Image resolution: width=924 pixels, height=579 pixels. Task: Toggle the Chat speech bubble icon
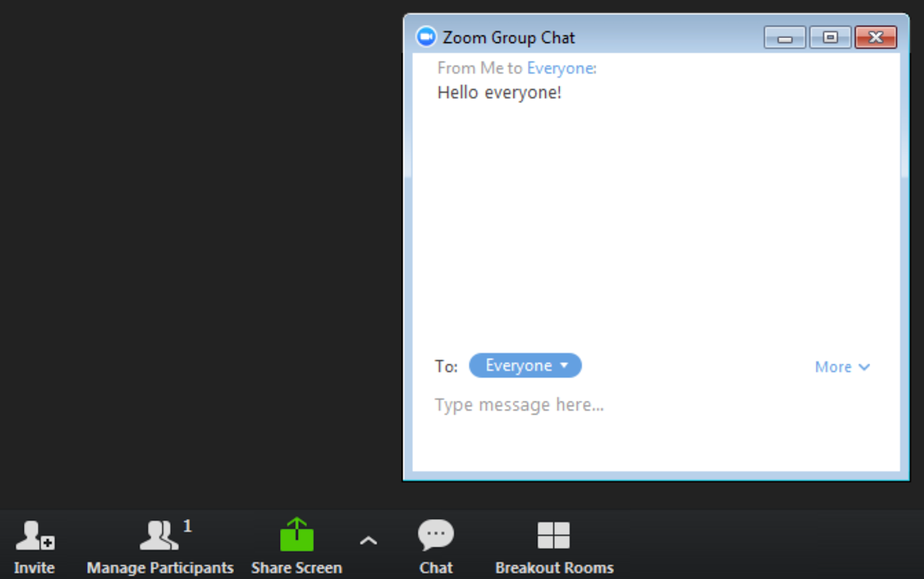click(436, 535)
